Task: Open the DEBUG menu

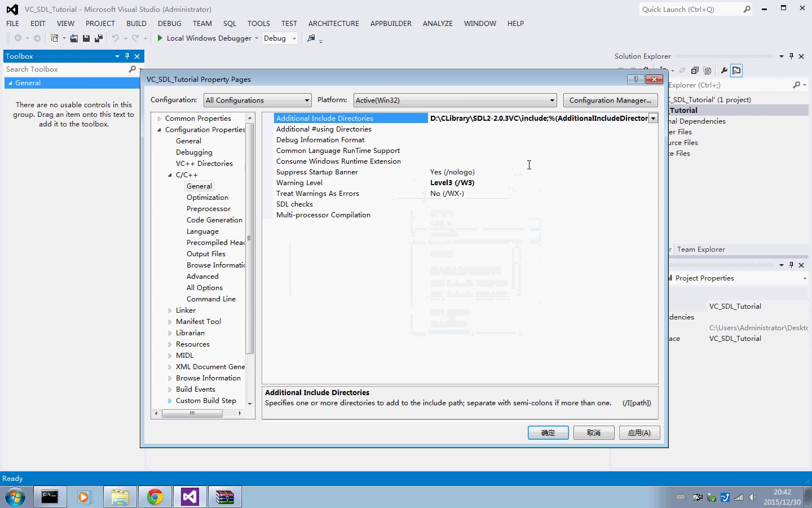Action: [170, 23]
